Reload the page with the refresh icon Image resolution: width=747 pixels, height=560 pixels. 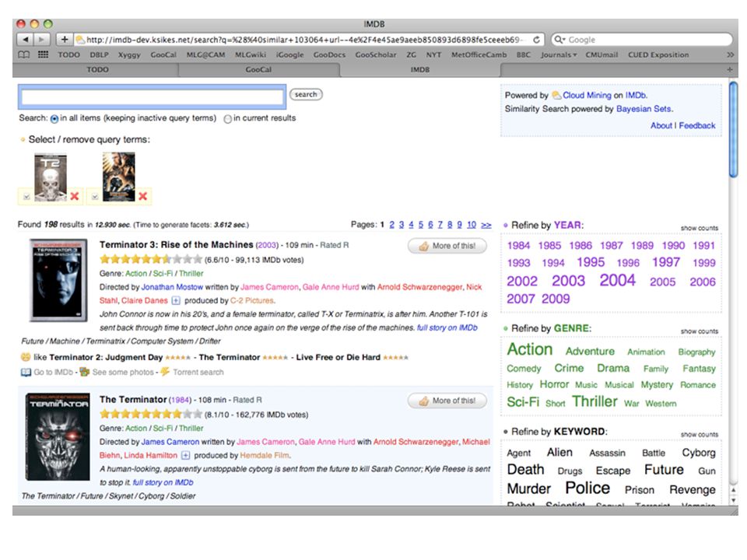536,40
